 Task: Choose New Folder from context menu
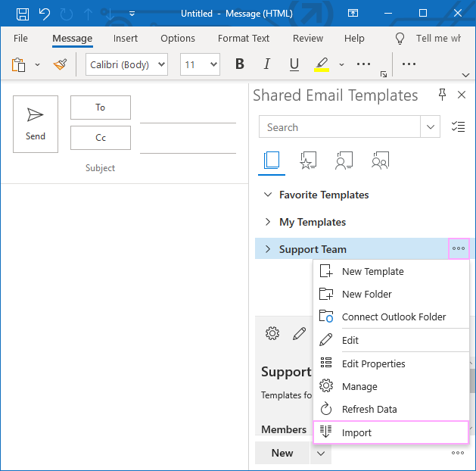click(391, 295)
